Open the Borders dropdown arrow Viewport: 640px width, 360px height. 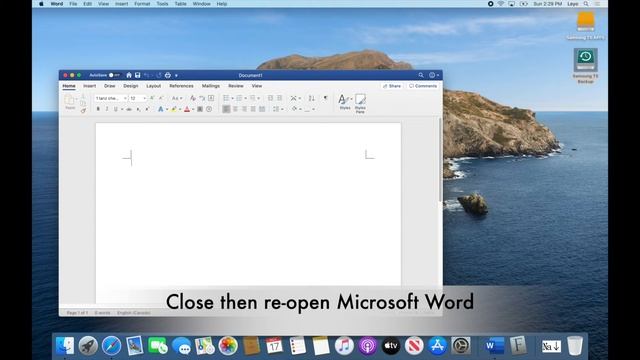click(313, 109)
